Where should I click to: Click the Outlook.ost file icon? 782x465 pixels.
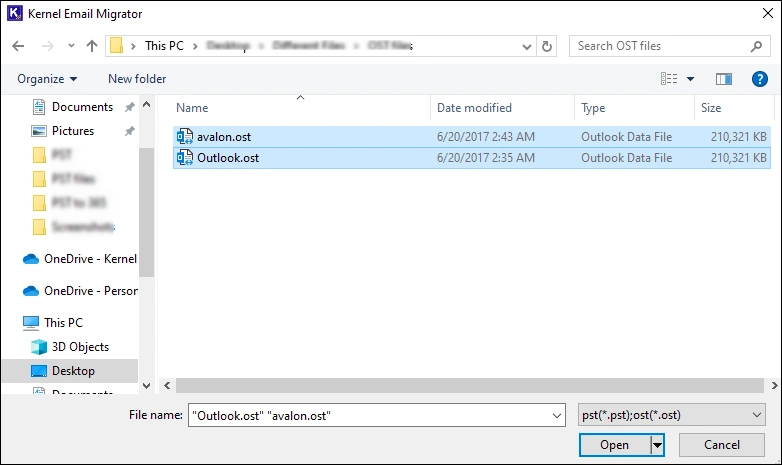click(185, 157)
